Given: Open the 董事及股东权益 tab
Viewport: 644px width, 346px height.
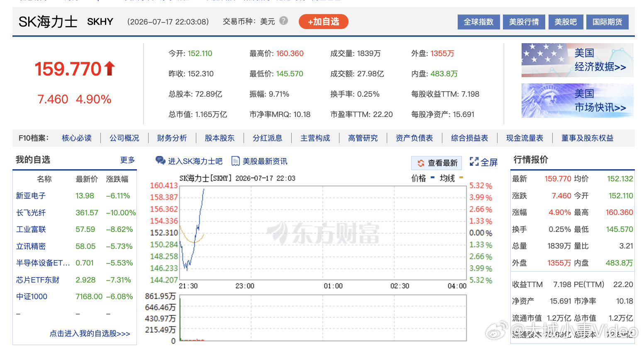Looking at the screenshot, I should coord(587,138).
